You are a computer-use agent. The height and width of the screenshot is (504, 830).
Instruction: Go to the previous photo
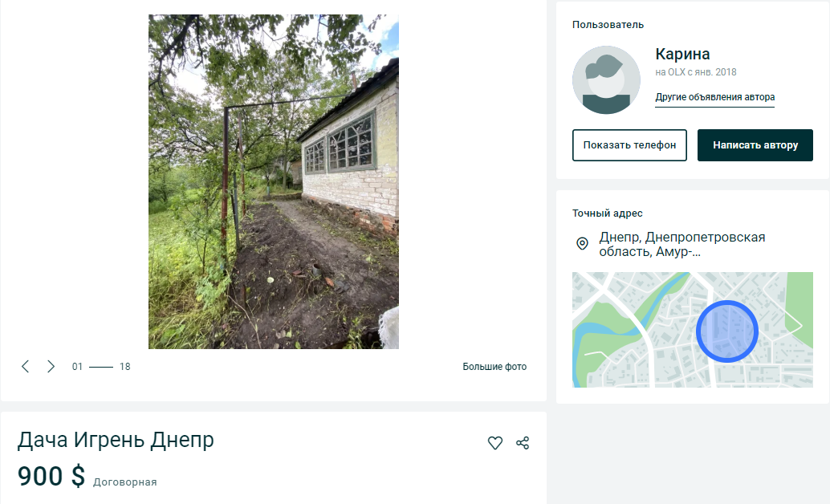[x=26, y=367]
